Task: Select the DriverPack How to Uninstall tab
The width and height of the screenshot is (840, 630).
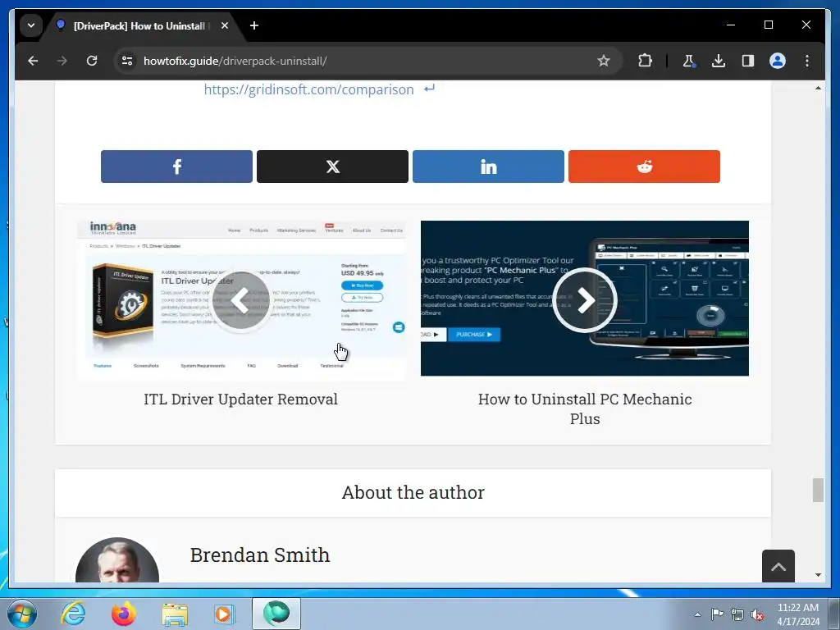Action: coord(139,25)
